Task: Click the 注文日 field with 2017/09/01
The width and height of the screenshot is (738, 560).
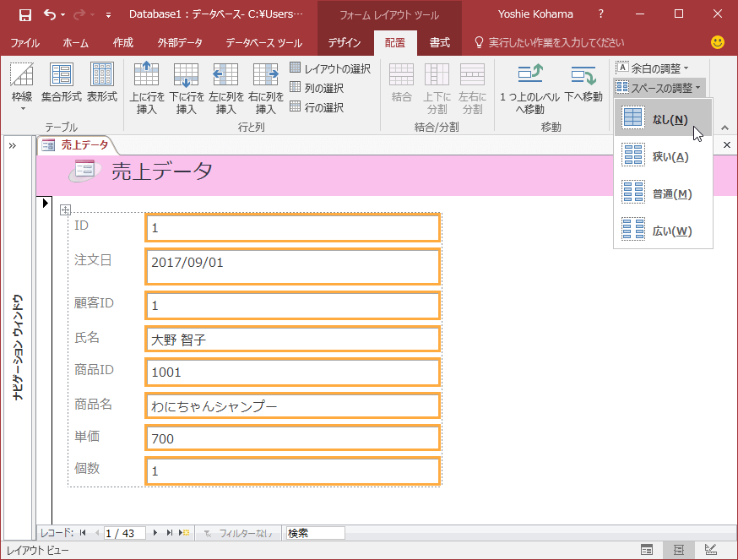Action: pos(293,267)
